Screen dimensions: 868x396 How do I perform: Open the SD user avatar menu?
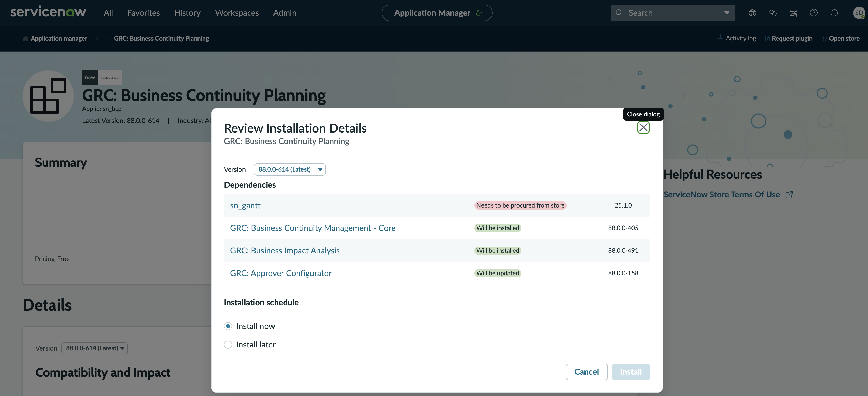[858, 13]
